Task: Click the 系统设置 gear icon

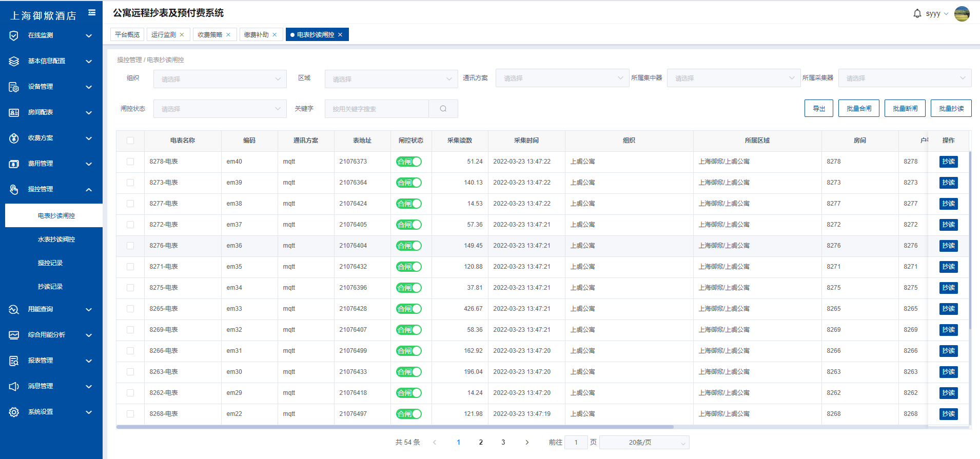Action: click(x=14, y=412)
